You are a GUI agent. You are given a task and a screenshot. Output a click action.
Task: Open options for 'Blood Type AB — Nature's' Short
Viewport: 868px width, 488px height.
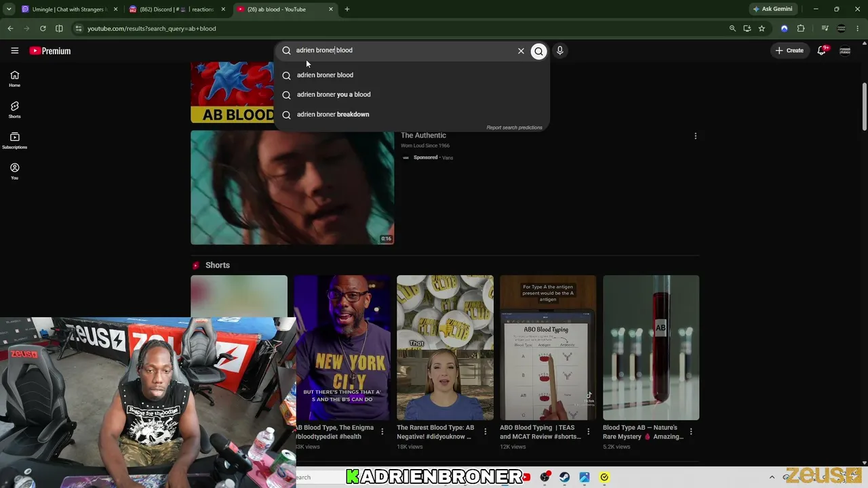691,432
